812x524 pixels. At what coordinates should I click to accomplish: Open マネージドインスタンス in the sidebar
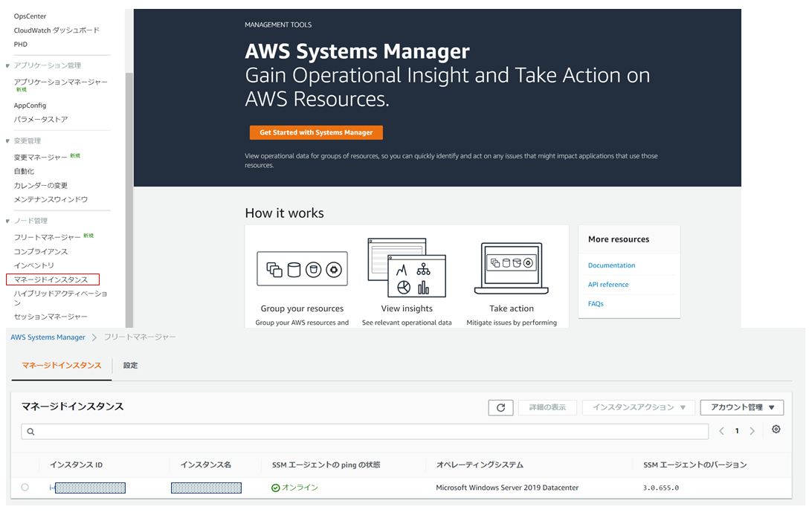[x=51, y=279]
